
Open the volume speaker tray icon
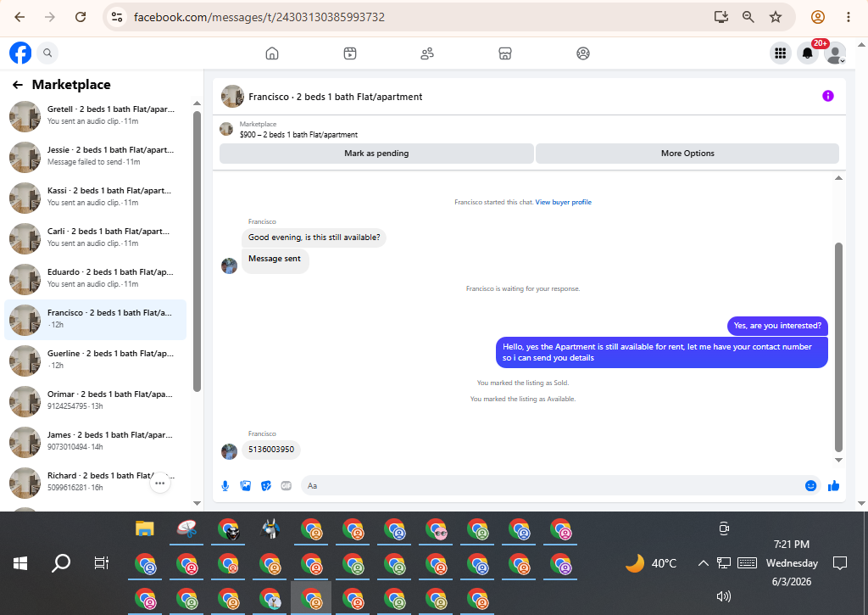pyautogui.click(x=724, y=596)
